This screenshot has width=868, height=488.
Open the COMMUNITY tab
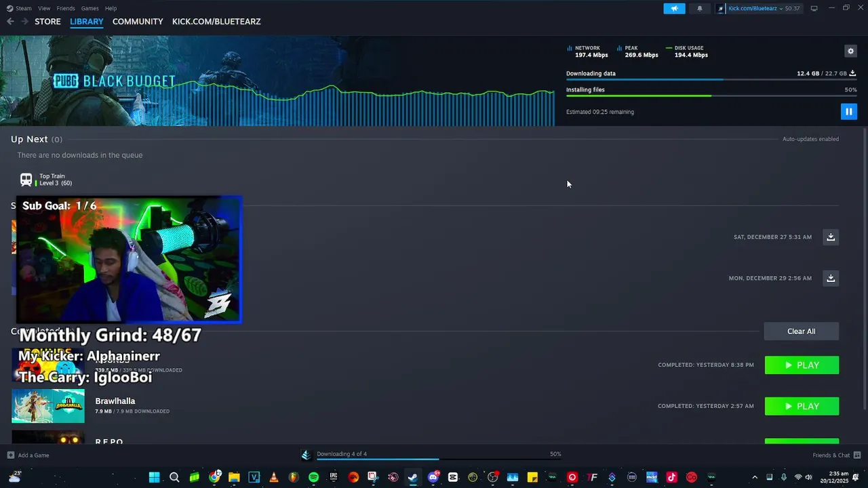[138, 21]
